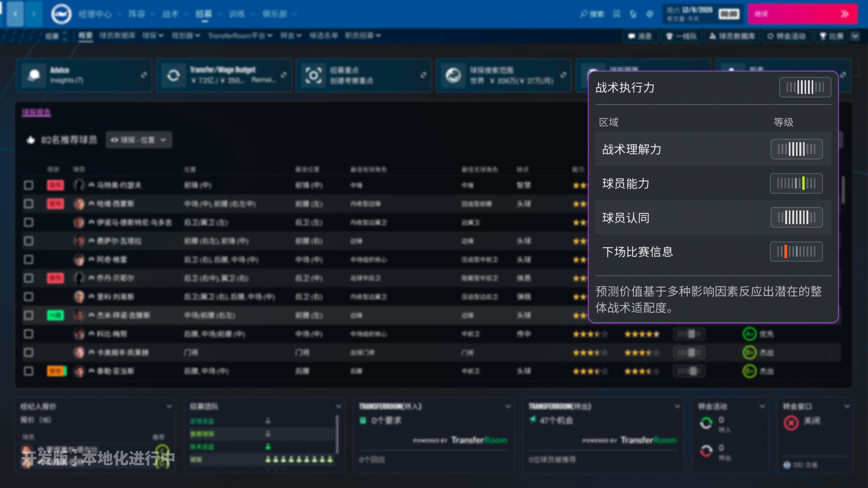The width and height of the screenshot is (868, 488).
Task: Expand the 招募重点 card arrow icon
Action: [x=424, y=75]
